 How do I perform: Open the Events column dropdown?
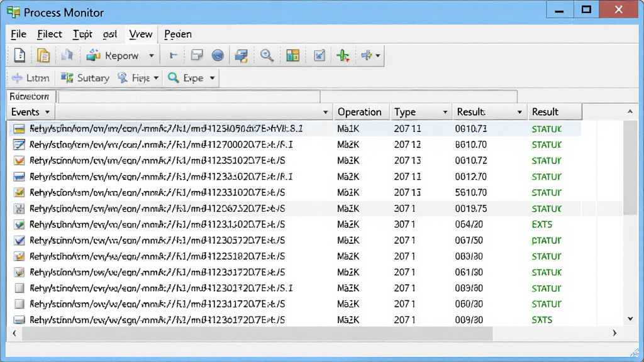click(47, 112)
